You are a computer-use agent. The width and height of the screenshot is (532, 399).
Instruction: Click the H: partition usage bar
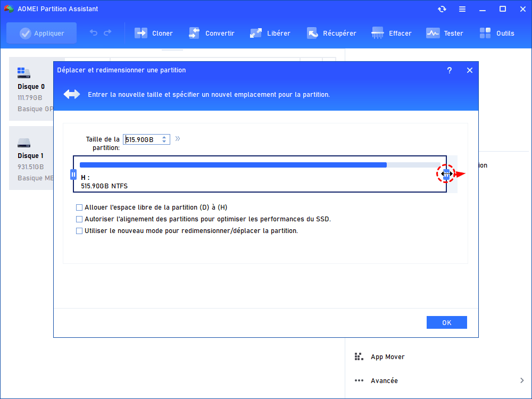coord(260,165)
